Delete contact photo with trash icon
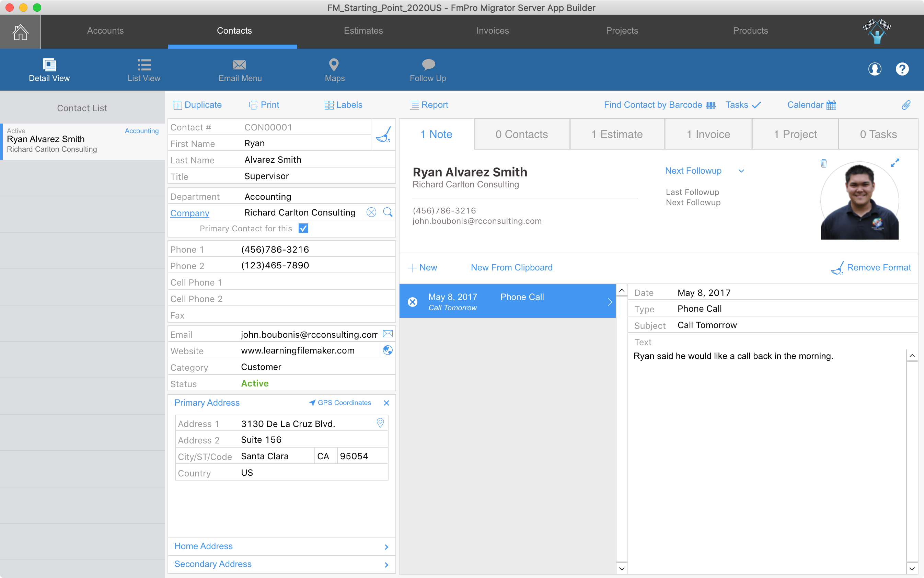 823,164
